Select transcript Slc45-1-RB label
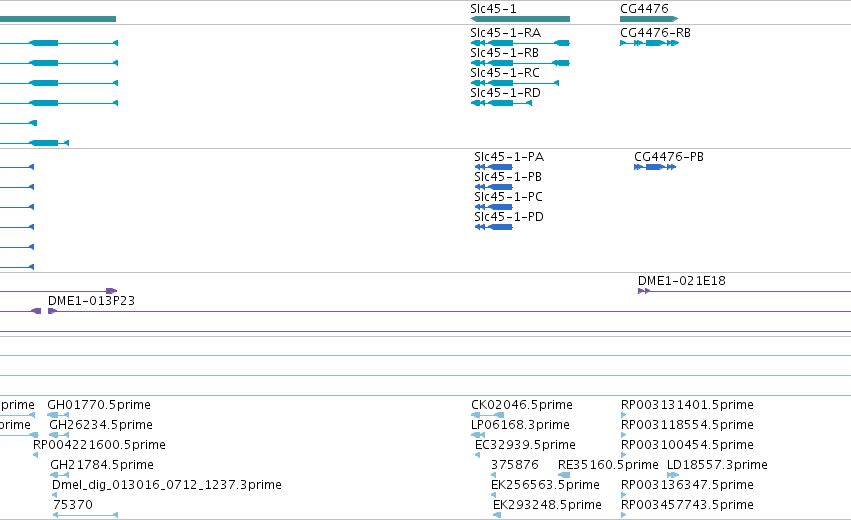This screenshot has height=520, width=851. tap(505, 53)
